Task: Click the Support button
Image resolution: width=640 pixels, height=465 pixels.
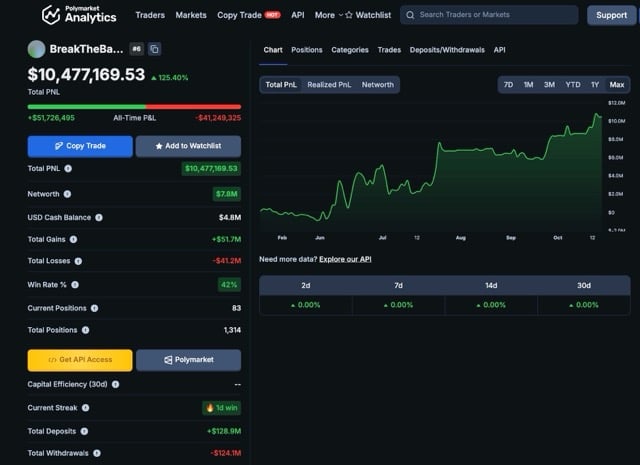Action: 611,15
